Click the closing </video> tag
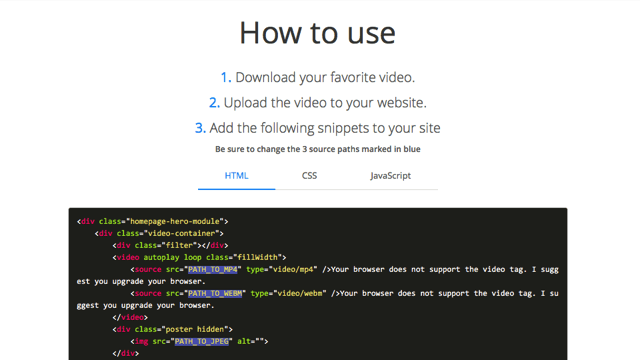 pyautogui.click(x=130, y=317)
